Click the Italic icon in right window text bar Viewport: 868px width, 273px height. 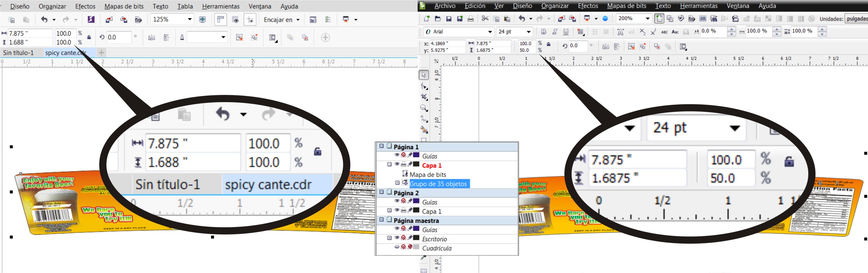(x=555, y=32)
